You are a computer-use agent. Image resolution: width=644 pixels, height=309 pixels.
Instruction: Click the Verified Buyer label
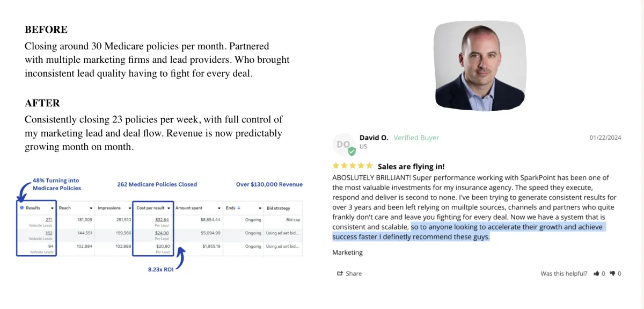click(x=416, y=138)
